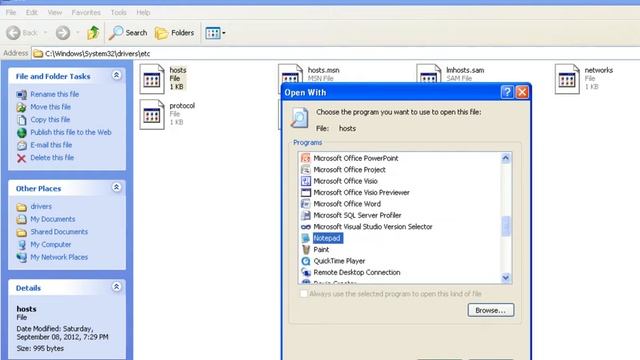Open My Computer in Other Places
The height and width of the screenshot is (360, 640).
coord(51,244)
